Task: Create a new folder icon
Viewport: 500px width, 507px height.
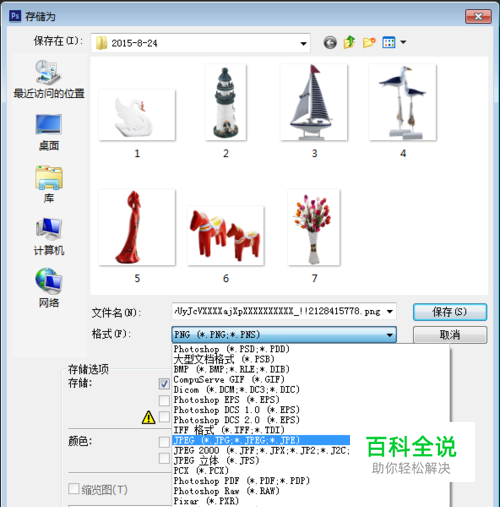Action: pos(369,42)
